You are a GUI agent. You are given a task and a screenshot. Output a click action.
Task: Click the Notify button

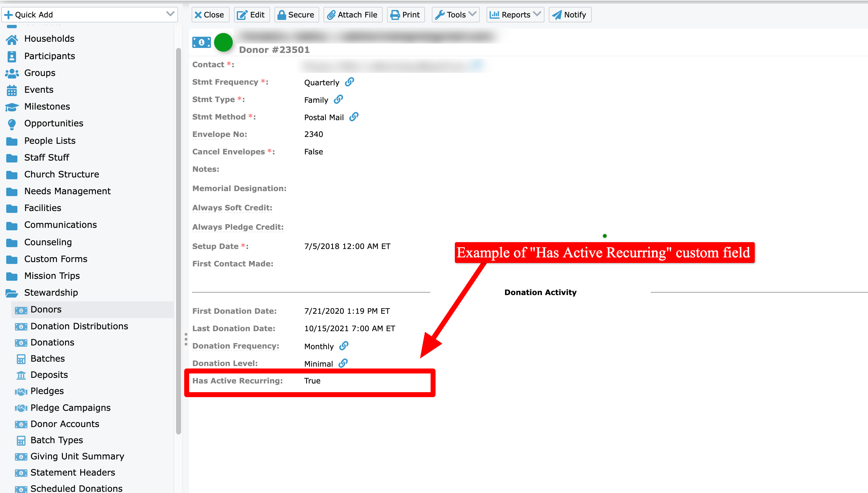[570, 15]
